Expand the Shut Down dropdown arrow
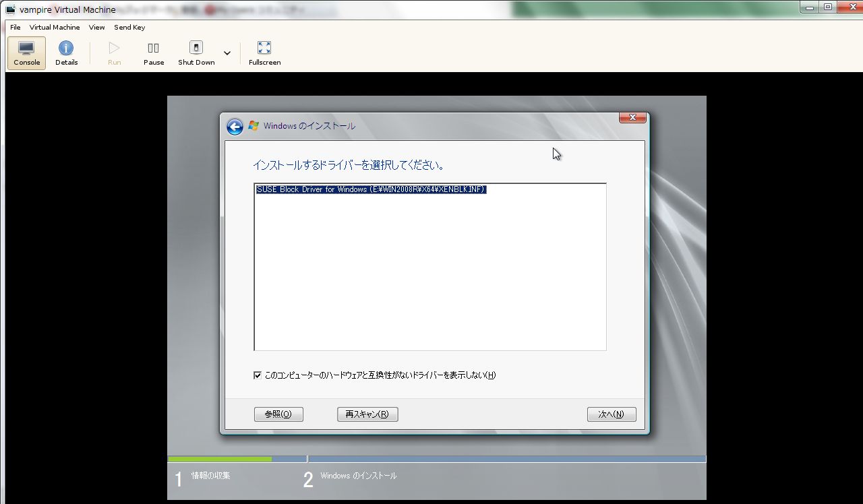This screenshot has height=504, width=863. [227, 53]
